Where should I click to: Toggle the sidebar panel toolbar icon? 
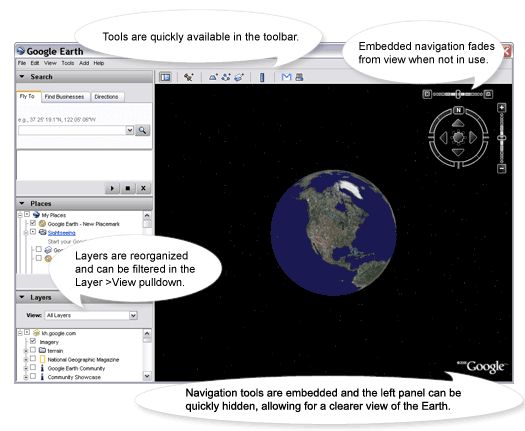[x=165, y=77]
